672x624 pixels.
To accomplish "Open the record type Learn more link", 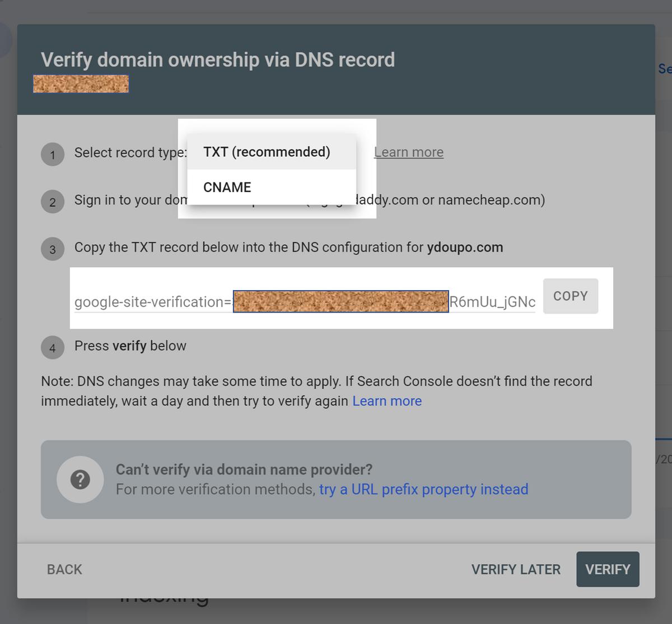I will [408, 151].
